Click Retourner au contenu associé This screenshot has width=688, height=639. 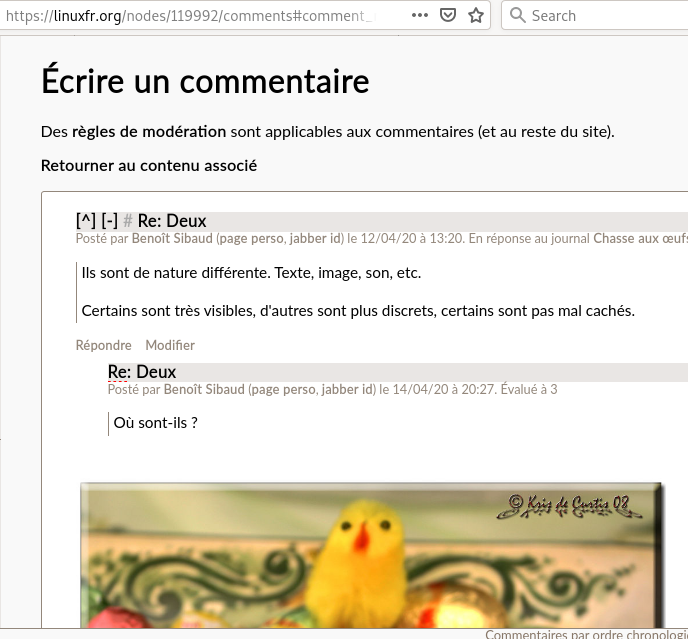[x=149, y=165]
